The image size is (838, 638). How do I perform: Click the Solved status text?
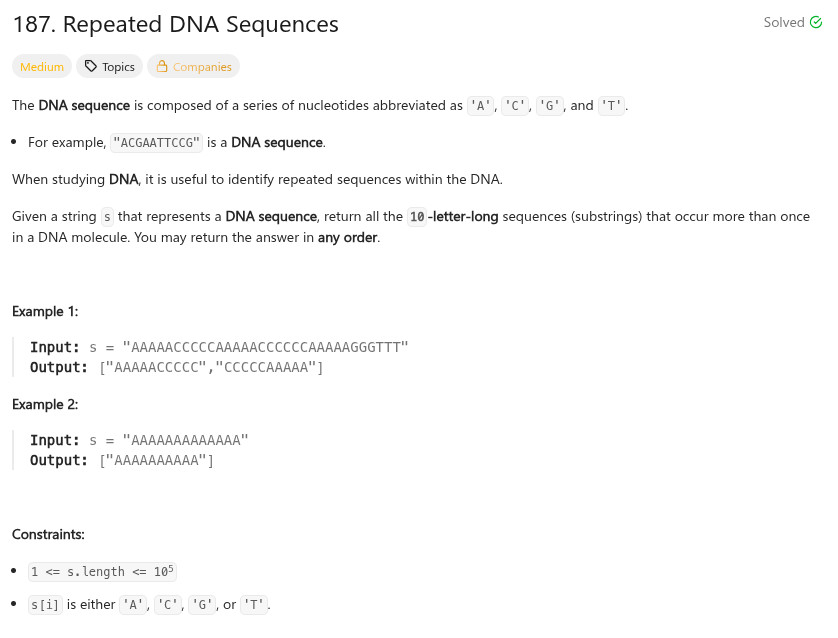click(x=784, y=23)
